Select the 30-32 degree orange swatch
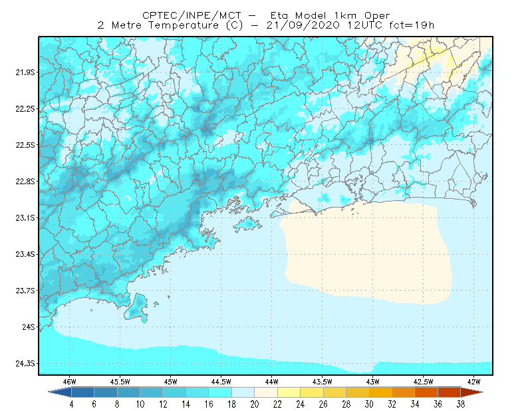The image size is (532, 411). point(380,392)
